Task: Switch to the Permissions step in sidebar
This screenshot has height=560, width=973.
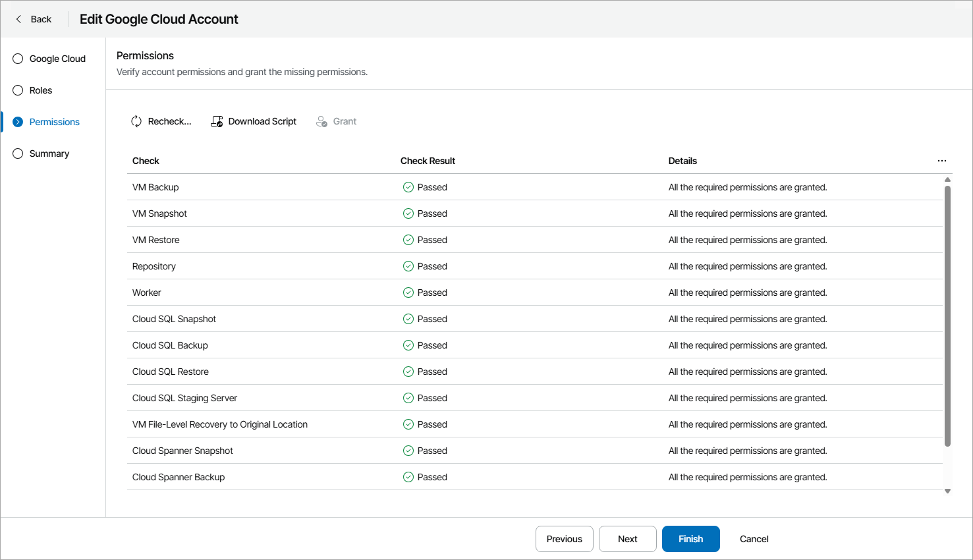Action: [x=54, y=121]
